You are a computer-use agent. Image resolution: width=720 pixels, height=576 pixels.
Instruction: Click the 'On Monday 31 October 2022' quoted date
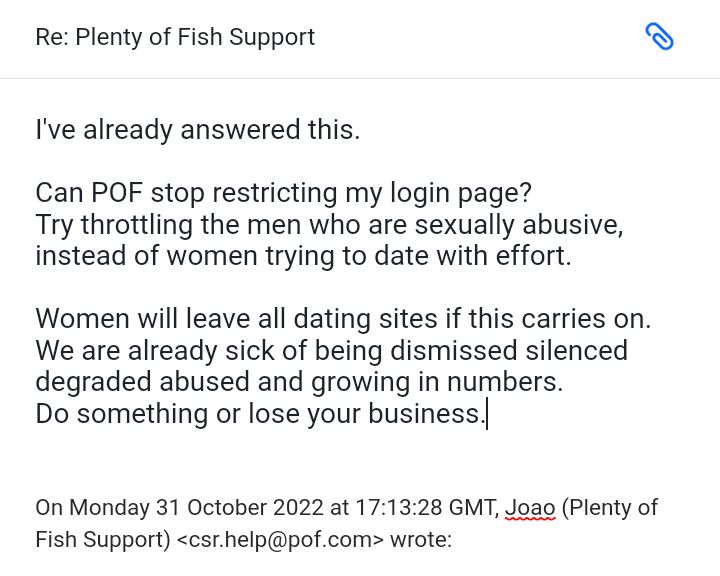pos(180,508)
